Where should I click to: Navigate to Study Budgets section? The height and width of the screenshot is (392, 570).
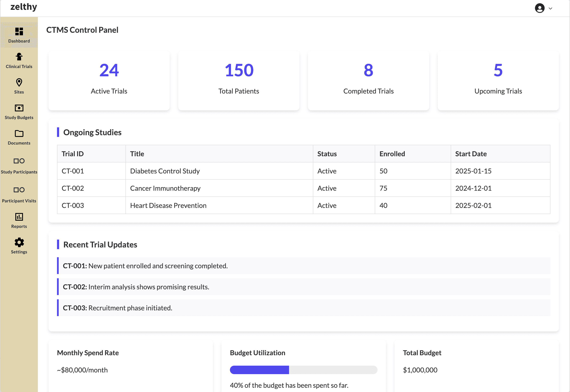click(19, 111)
